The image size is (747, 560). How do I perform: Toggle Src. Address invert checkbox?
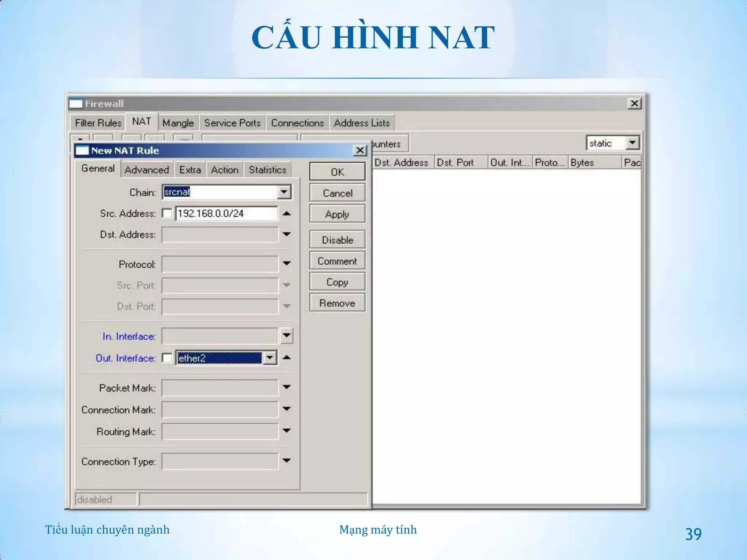[x=167, y=213]
